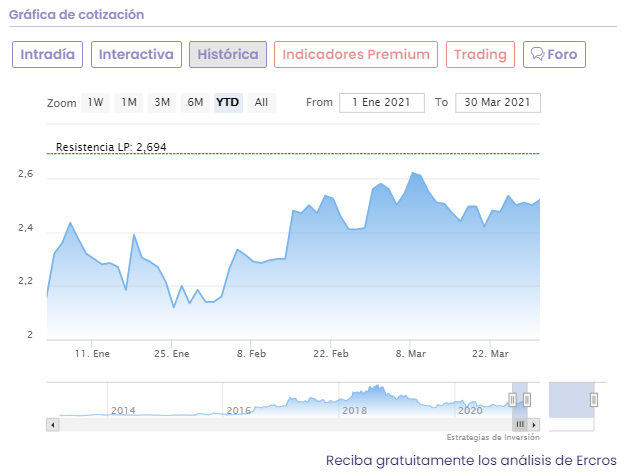Click the speech bubble icon in Foro
Screen dimensions: 627x476
538,54
